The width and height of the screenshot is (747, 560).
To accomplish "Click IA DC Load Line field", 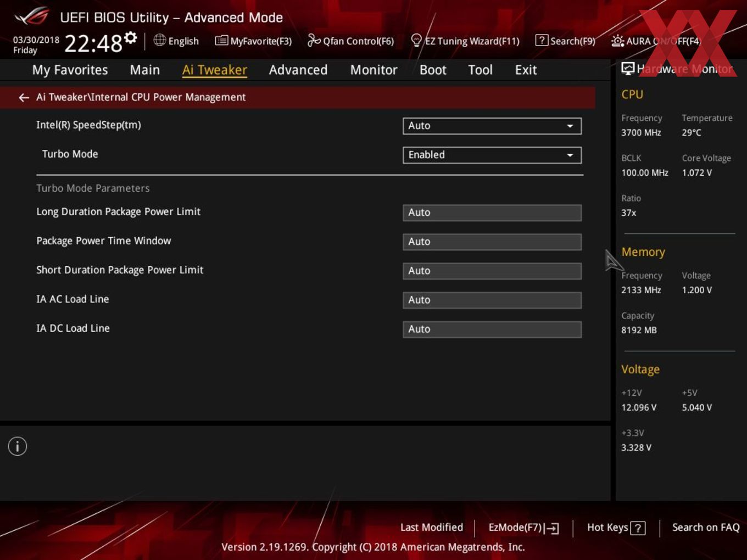I will coord(492,329).
